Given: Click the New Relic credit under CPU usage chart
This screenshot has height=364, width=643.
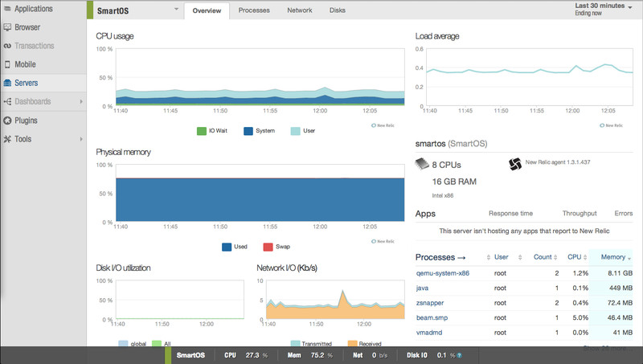Looking at the screenshot, I should [383, 125].
